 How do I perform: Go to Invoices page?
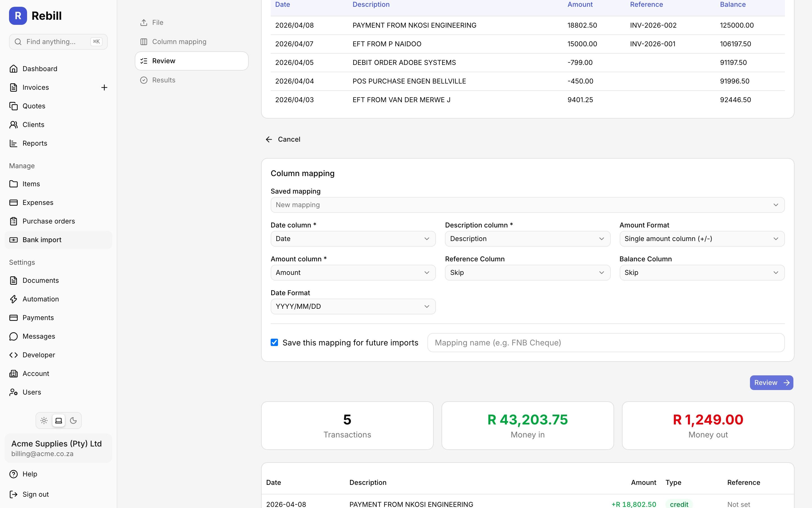(36, 88)
